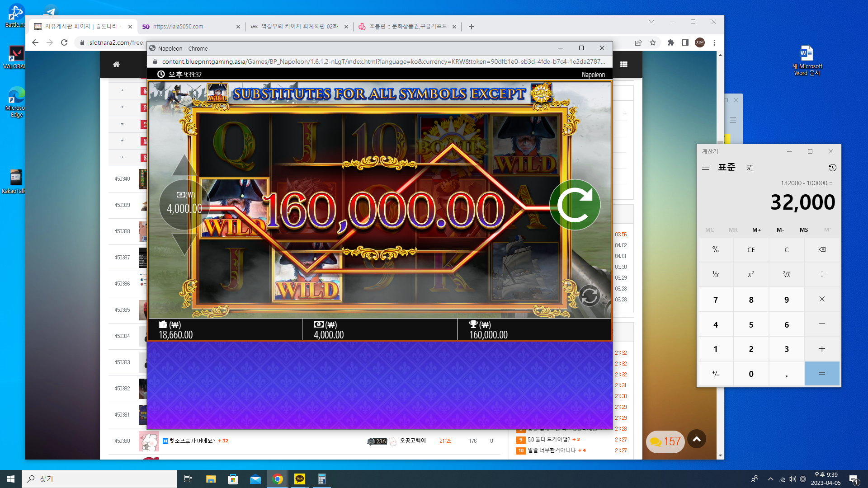Open the Microsoft Store taskbar icon
Viewport: 868px width, 488px height.
(233, 479)
